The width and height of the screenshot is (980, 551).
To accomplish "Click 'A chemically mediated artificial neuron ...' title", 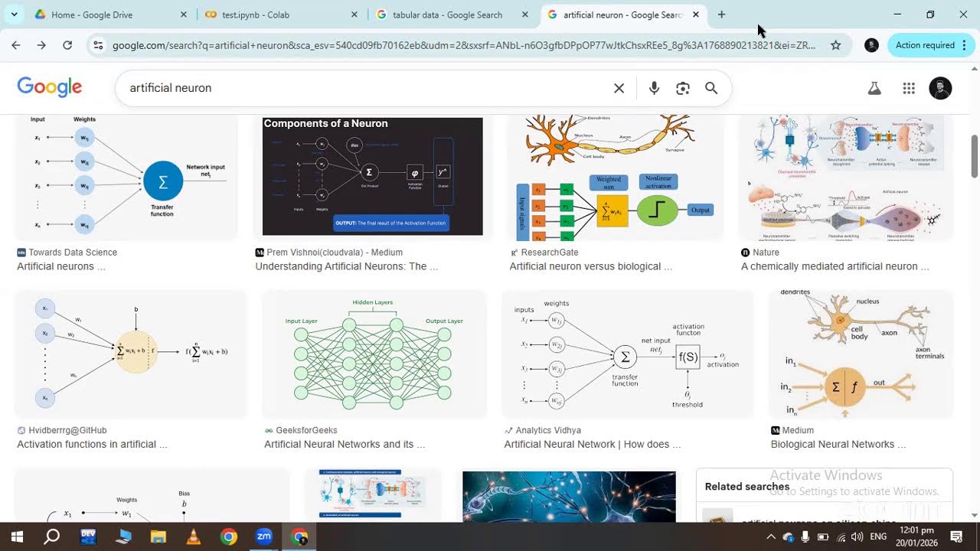I will [835, 266].
